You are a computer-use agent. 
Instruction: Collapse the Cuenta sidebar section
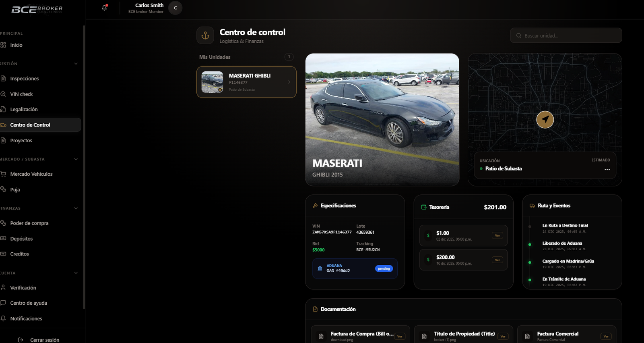click(76, 273)
